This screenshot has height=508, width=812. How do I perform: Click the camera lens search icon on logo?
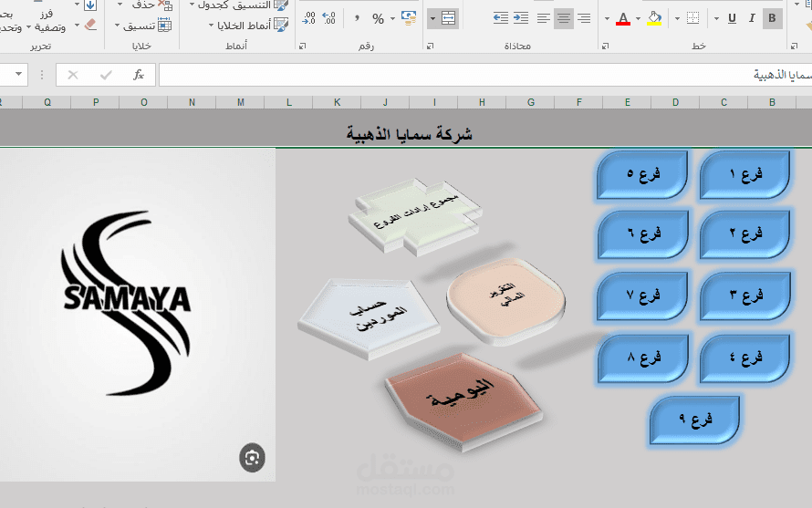tap(252, 458)
